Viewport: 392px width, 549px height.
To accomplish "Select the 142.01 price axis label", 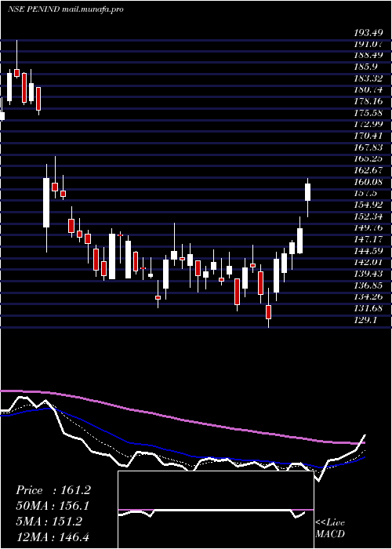I will coord(368,262).
